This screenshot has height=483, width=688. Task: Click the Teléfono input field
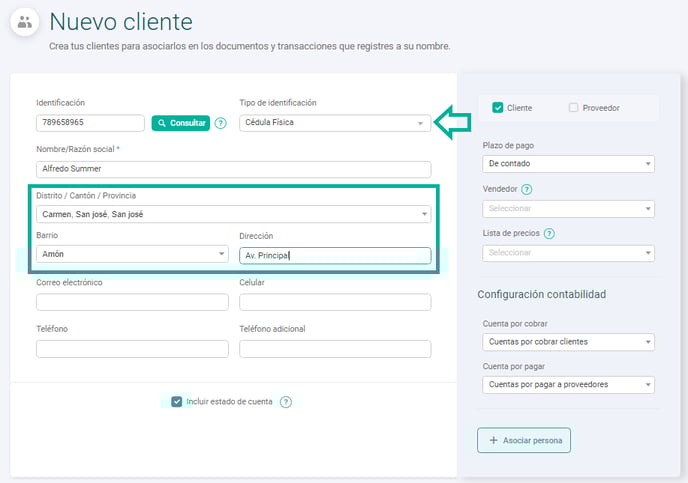(x=132, y=349)
